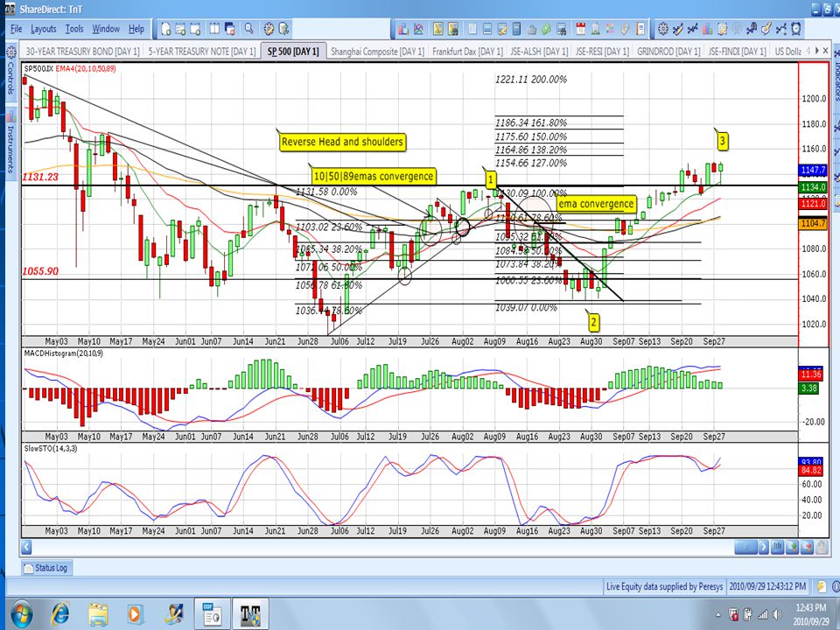Click the 1131.23 price level label
840x630 pixels.
40,177
